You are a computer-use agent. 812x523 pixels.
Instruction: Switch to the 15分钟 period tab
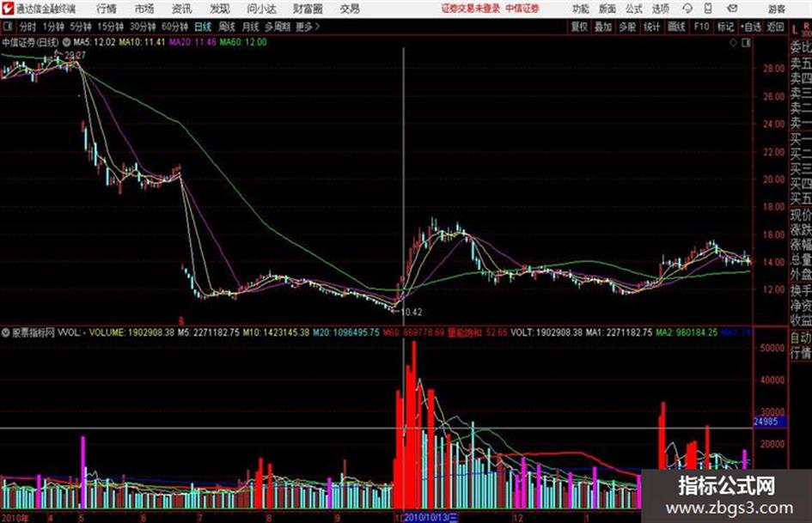[x=111, y=27]
